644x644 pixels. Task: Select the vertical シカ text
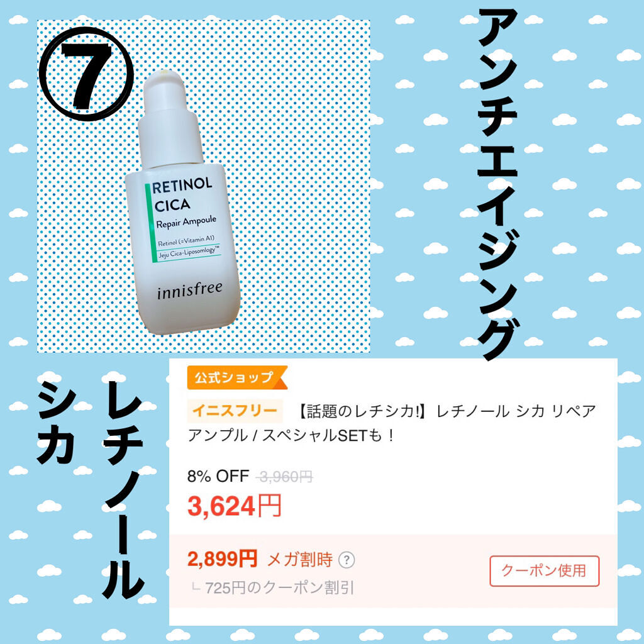point(57,426)
